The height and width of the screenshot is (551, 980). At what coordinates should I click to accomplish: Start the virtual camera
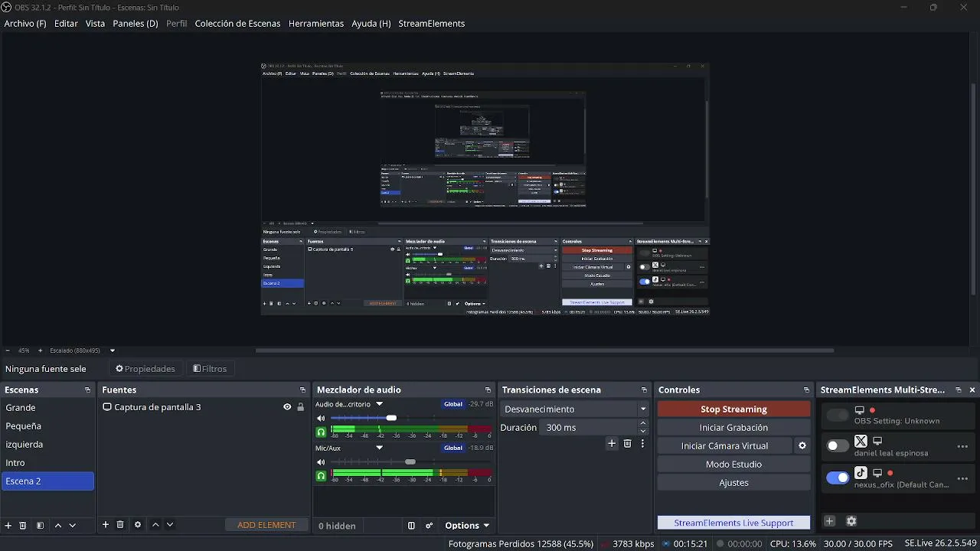(725, 446)
